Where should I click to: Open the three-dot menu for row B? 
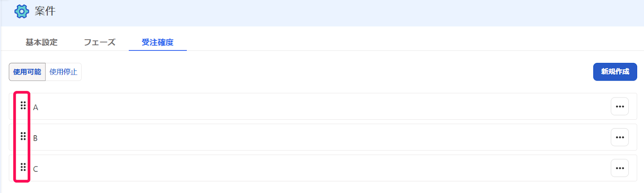[x=620, y=137]
